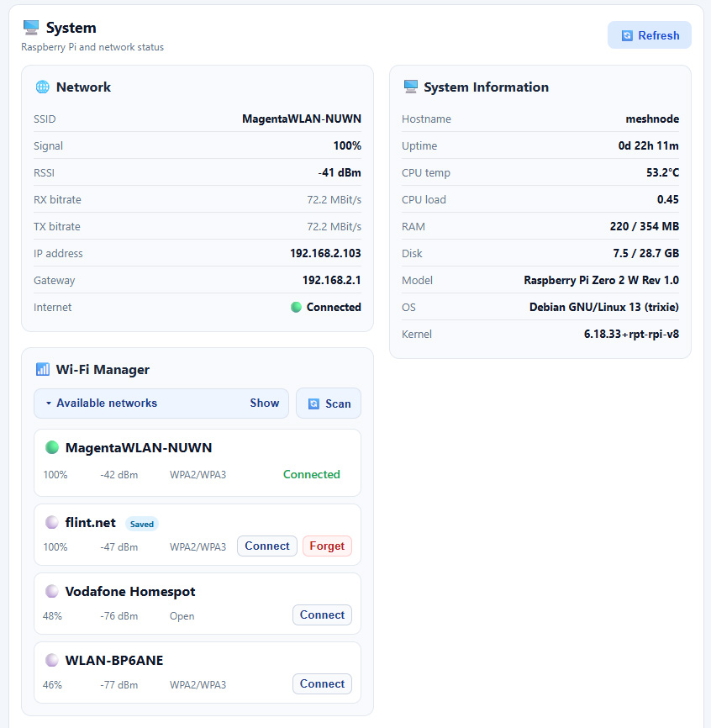Viewport: 711px width, 728px height.
Task: Click the Vodafone Homespot network name
Action: coord(130,592)
